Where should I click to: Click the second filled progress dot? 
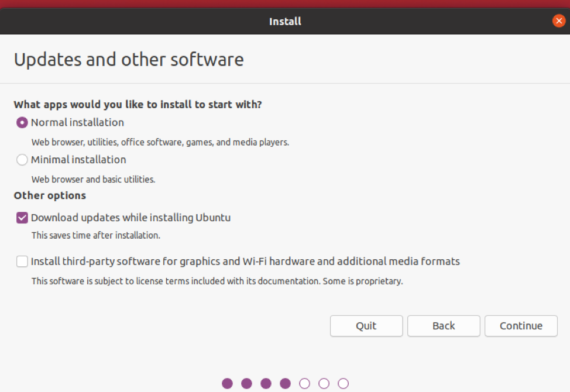pos(247,384)
